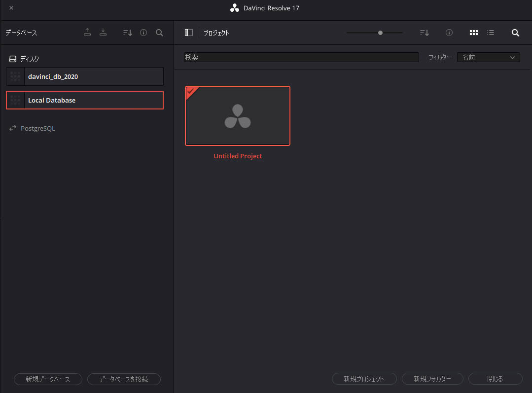The image size is (532, 393).
Task: Toggle the database sidebar panel
Action: (188, 33)
